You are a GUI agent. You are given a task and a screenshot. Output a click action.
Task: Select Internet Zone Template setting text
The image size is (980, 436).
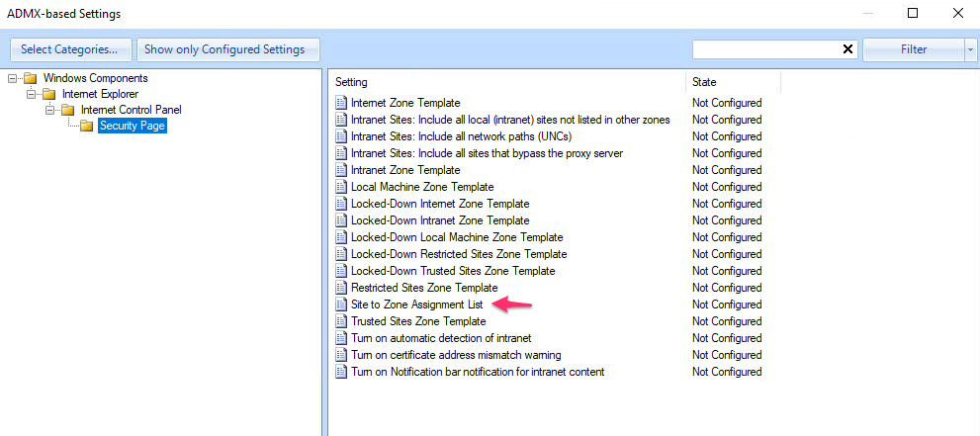click(405, 103)
